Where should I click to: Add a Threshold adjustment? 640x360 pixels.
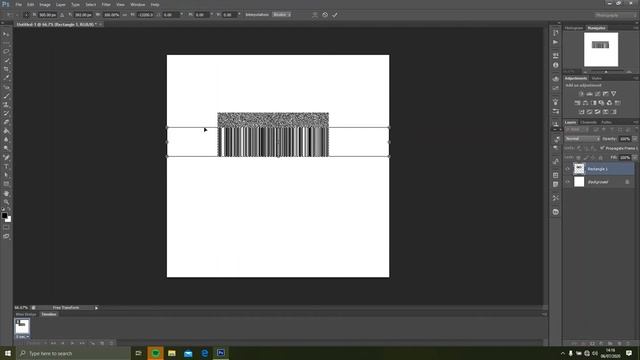tap(598, 112)
